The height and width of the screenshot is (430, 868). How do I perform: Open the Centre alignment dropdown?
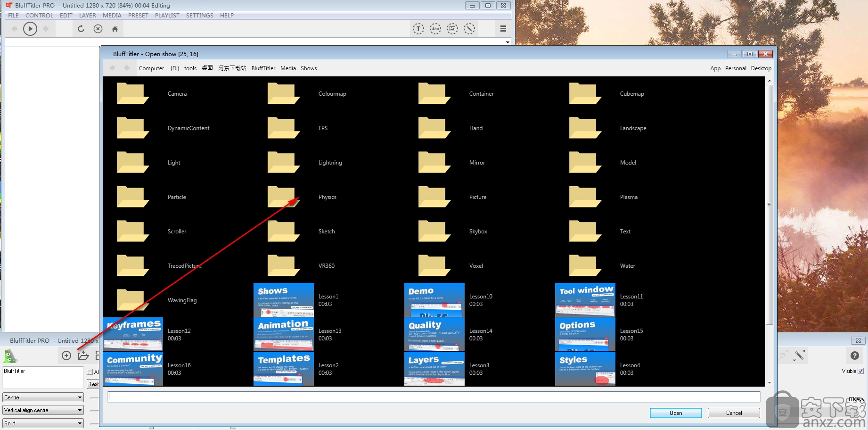pyautogui.click(x=43, y=397)
